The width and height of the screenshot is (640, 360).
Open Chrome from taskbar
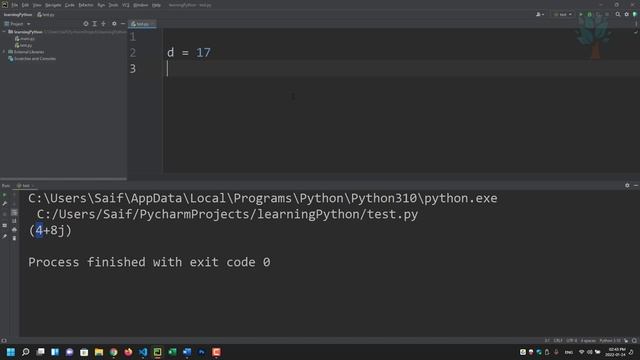pos(113,352)
